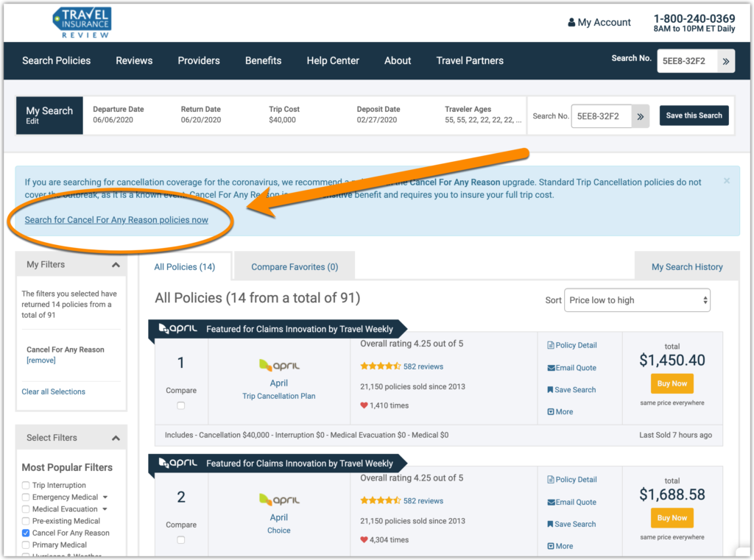Click the star rating for April Trip Cancellation Plan
Viewport: 754px width, 560px height.
[381, 366]
